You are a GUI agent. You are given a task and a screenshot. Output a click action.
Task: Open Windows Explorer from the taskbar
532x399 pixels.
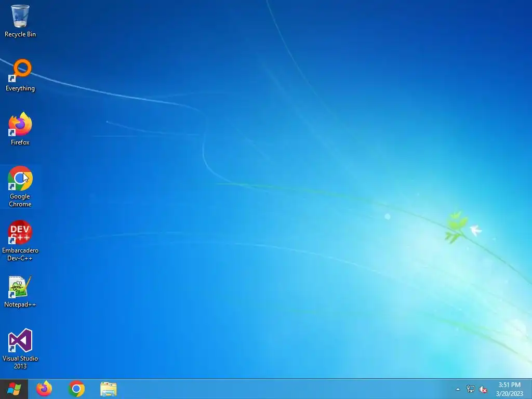(x=109, y=389)
